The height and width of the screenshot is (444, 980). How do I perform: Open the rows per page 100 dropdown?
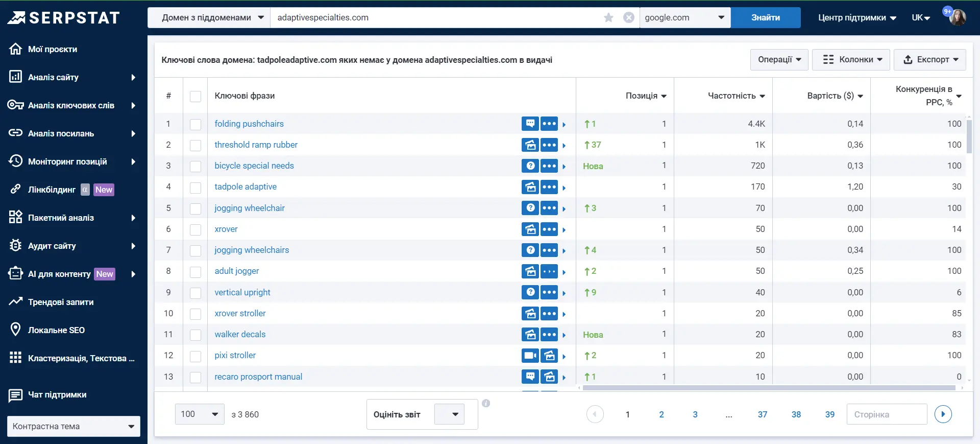pyautogui.click(x=200, y=414)
